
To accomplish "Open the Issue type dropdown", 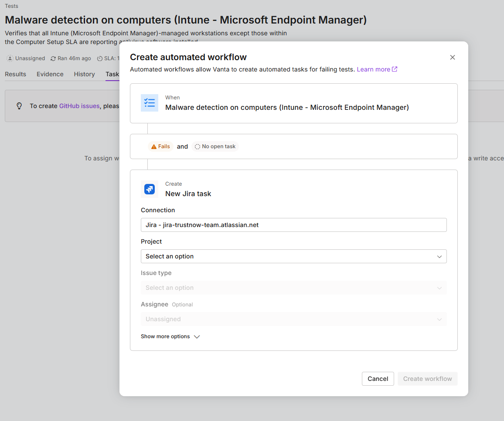I will coord(293,288).
